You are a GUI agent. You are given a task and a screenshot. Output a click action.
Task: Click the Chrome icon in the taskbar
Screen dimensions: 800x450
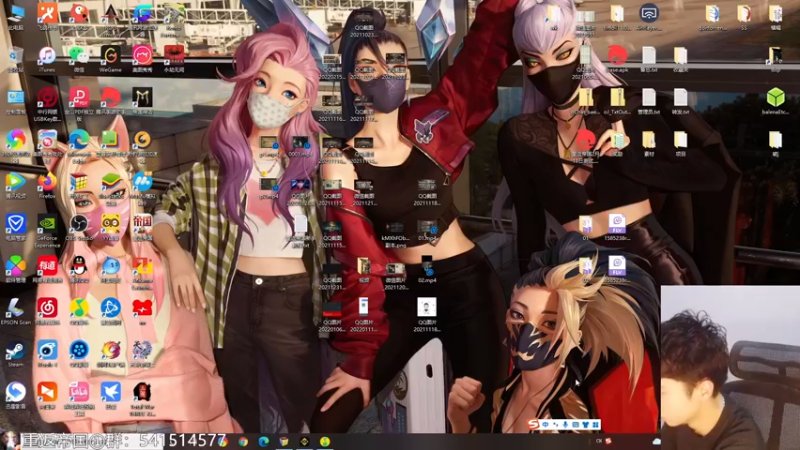pyautogui.click(x=243, y=442)
